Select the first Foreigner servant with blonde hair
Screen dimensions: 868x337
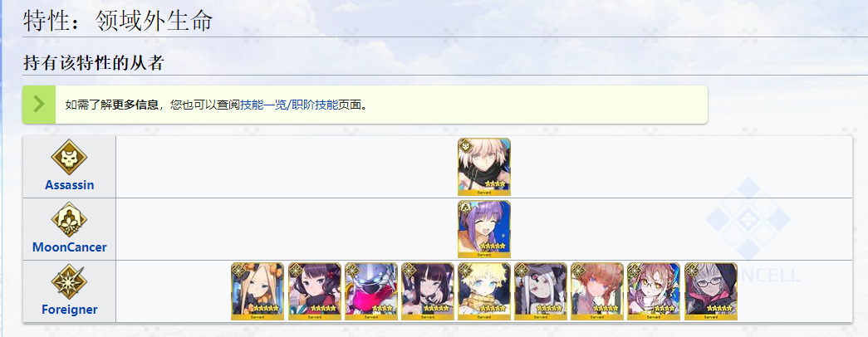(x=257, y=291)
